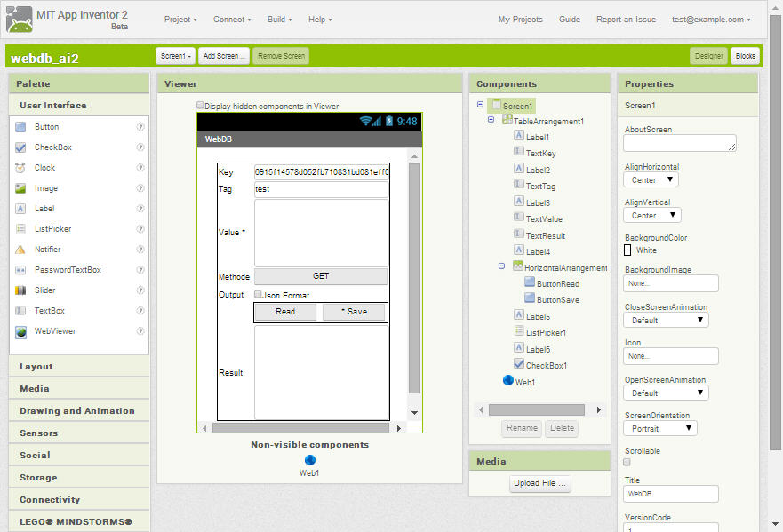
Task: Open the Connect menu
Action: tap(232, 20)
